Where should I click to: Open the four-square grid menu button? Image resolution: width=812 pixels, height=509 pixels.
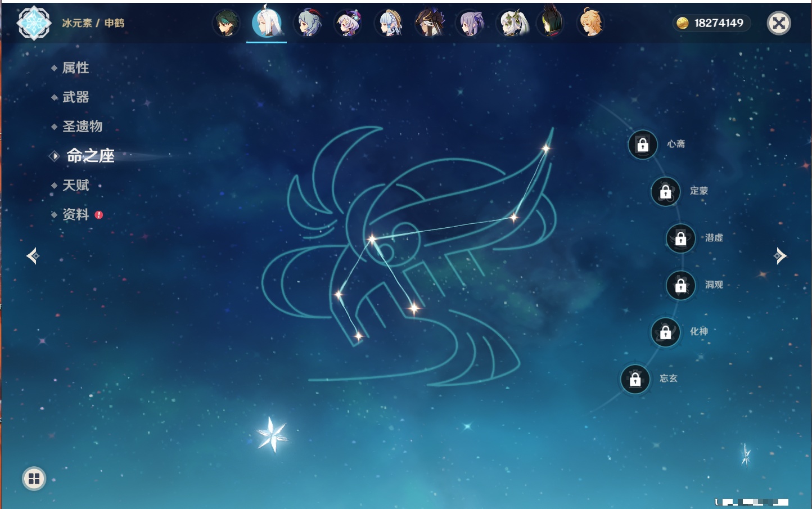click(34, 479)
